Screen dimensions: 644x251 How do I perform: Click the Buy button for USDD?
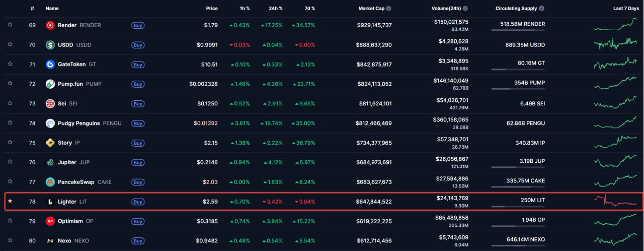(x=138, y=45)
